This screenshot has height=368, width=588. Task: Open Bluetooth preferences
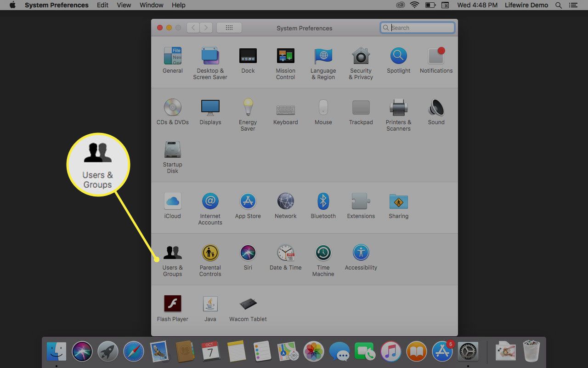pyautogui.click(x=323, y=205)
